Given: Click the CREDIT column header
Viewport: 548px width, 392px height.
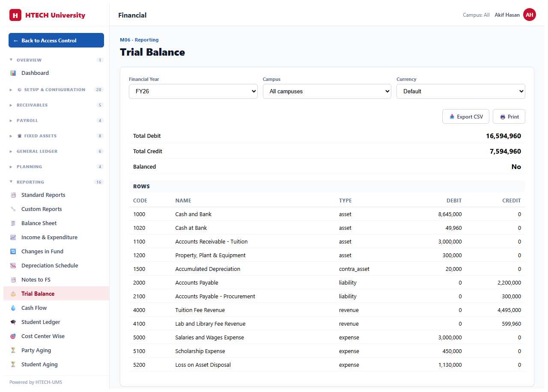Looking at the screenshot, I should (512, 200).
